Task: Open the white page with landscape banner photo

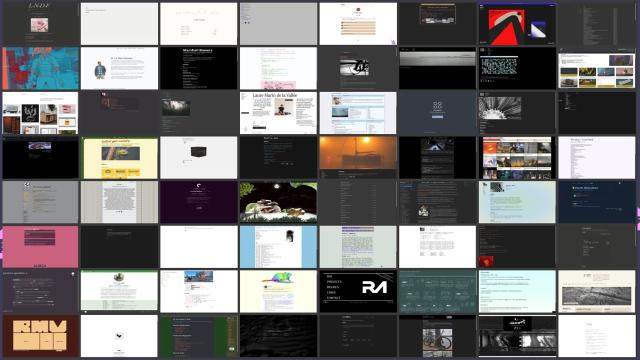Action: point(199,291)
